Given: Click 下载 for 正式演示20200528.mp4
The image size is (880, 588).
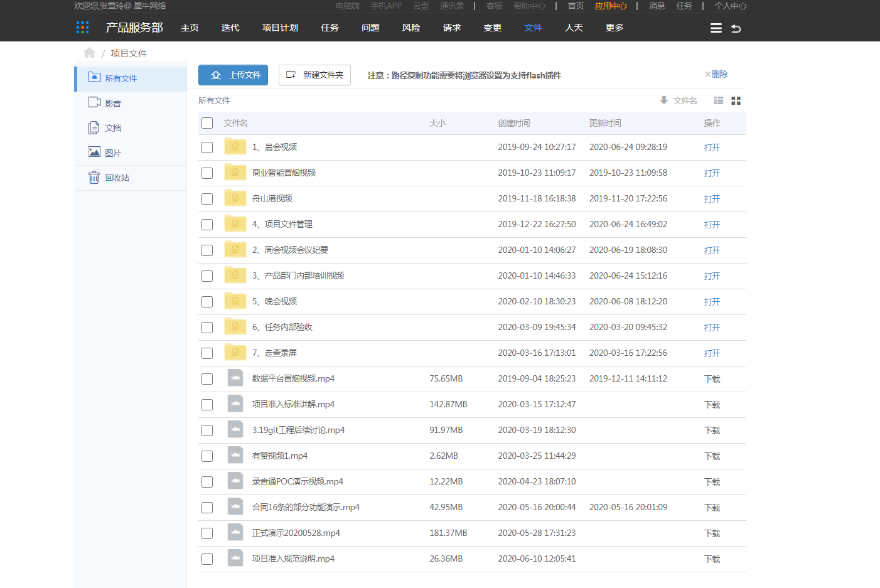Looking at the screenshot, I should pos(712,533).
